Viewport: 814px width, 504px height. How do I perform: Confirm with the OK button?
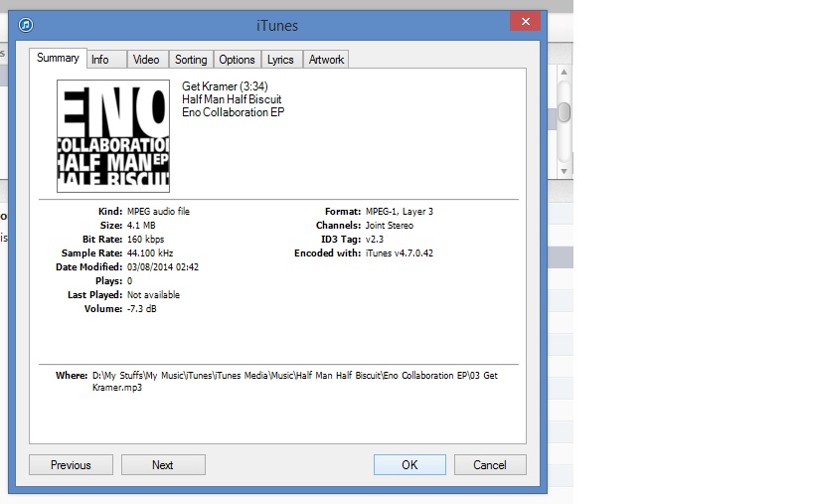point(409,465)
